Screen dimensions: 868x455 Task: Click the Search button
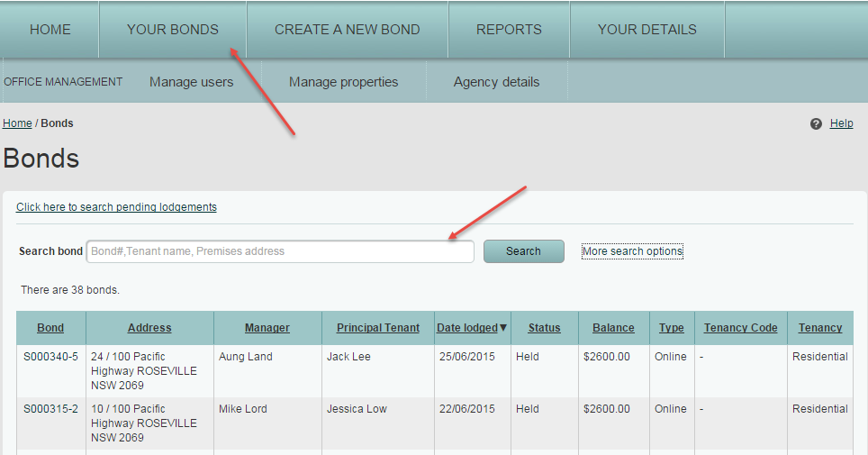pyautogui.click(x=524, y=251)
